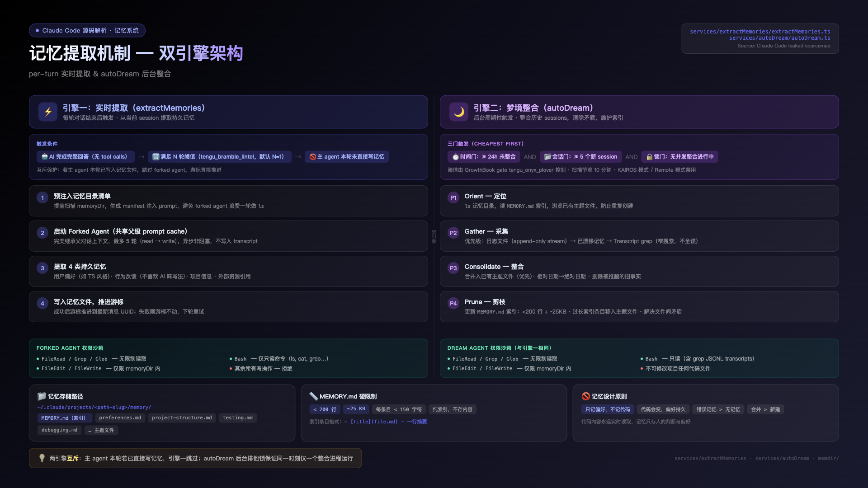Click the prohibition icon beside 记忆设计原则

[x=585, y=396]
